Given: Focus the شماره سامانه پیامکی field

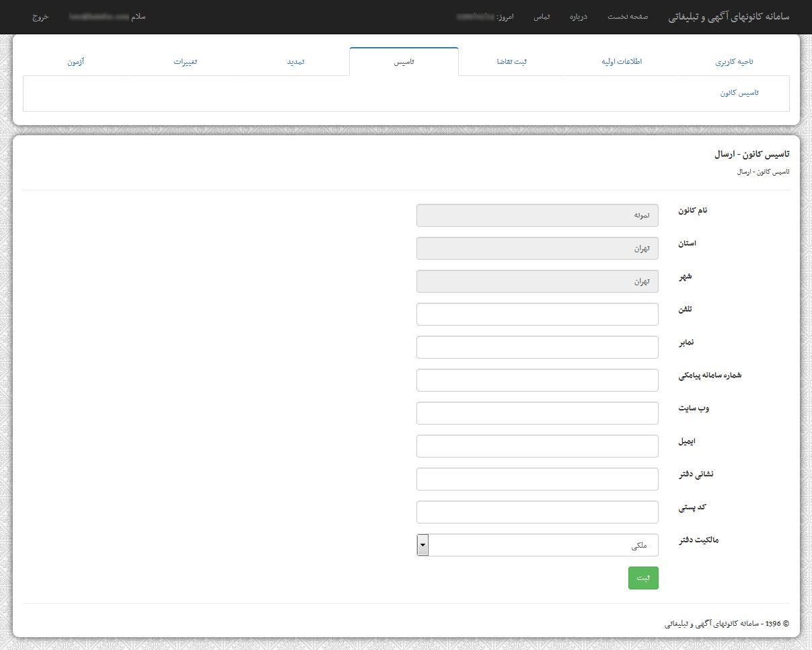Looking at the screenshot, I should point(538,380).
